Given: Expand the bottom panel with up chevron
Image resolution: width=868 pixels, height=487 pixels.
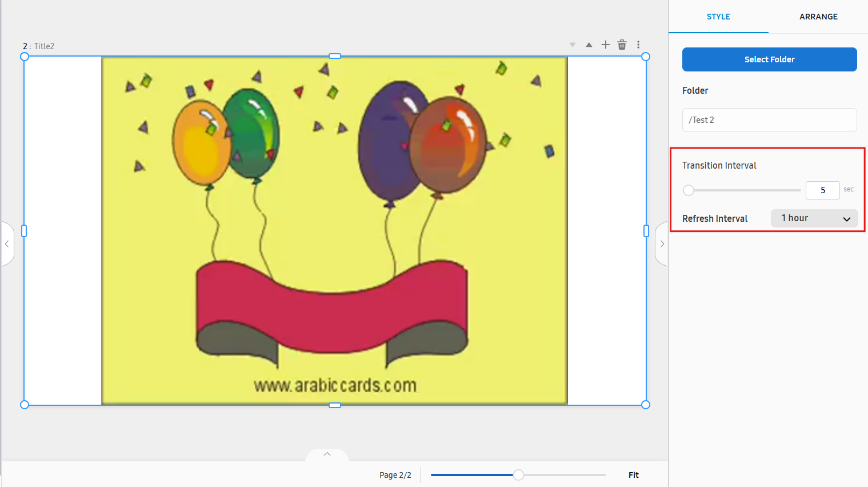Looking at the screenshot, I should click(x=327, y=454).
